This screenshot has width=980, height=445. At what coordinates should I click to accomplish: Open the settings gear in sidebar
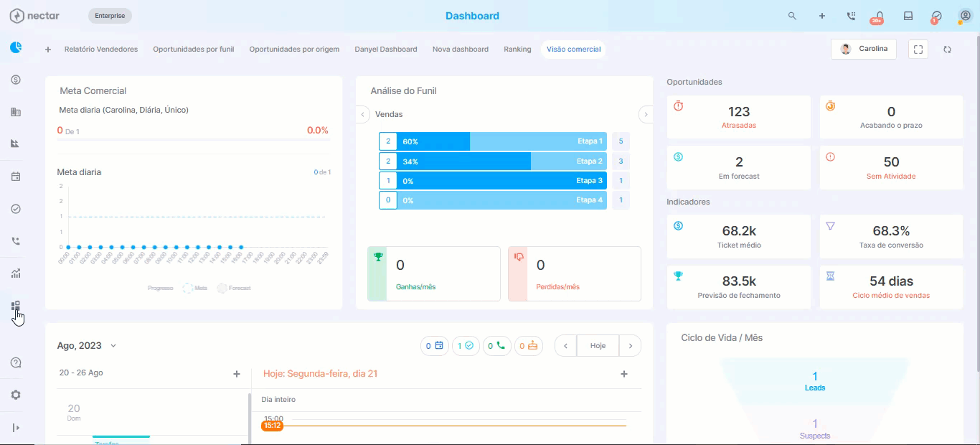click(x=16, y=395)
